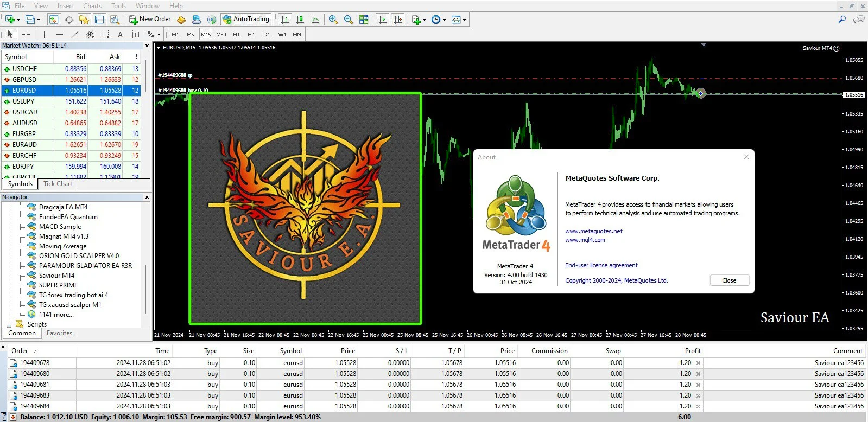Select the Crosshair tool
This screenshot has width=868, height=422.
[26, 34]
